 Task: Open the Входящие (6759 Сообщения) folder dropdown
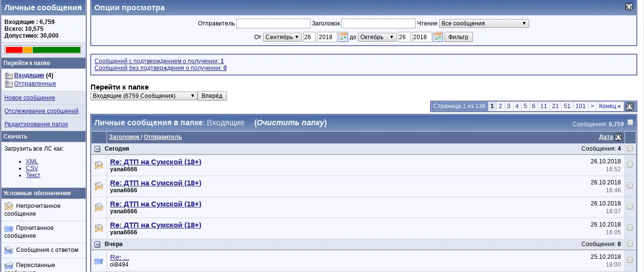coord(144,96)
